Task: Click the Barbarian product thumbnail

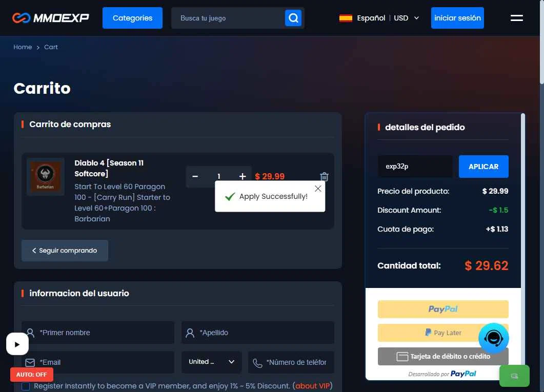Action: click(46, 177)
